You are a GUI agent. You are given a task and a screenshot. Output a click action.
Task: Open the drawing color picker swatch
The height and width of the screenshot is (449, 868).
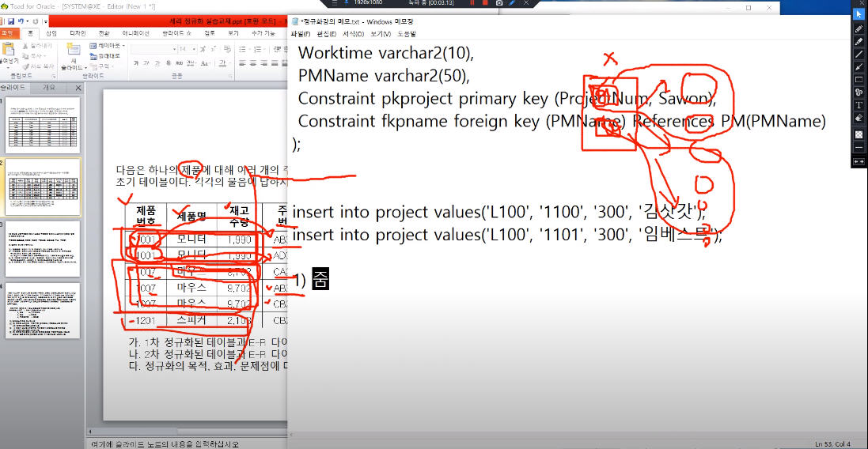coord(859,134)
